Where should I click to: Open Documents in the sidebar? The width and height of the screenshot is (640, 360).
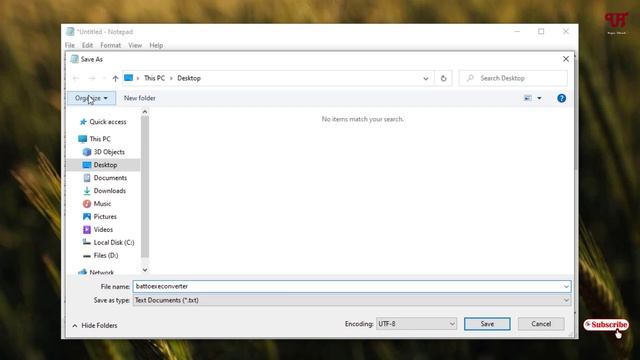(x=110, y=178)
